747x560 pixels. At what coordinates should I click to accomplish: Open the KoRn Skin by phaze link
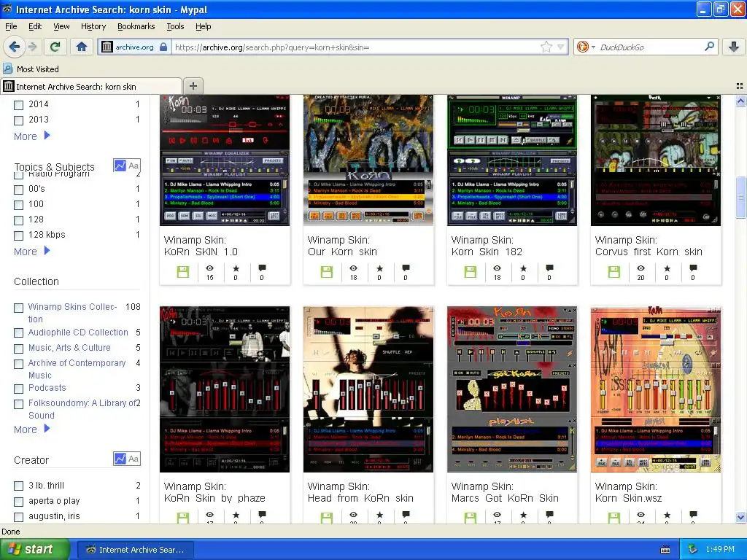[x=214, y=492]
